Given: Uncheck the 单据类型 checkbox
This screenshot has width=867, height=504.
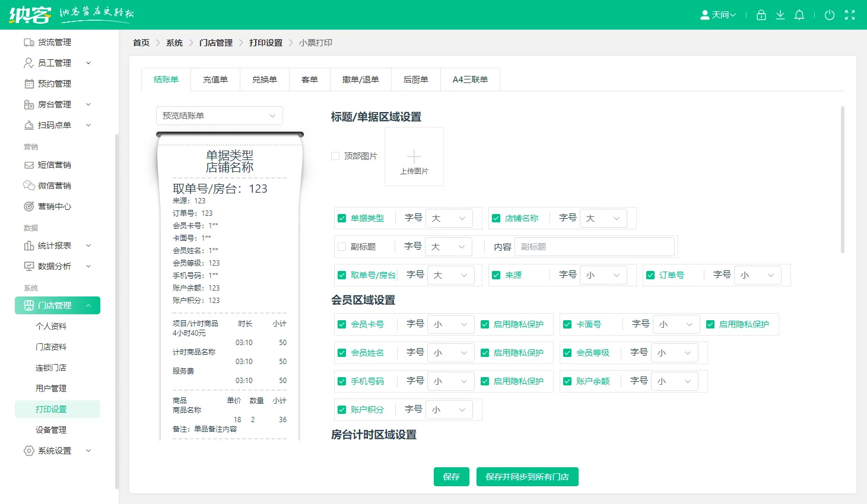Looking at the screenshot, I should tap(342, 218).
